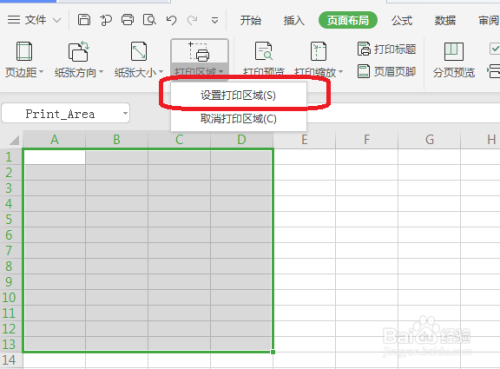Click the 分页预览 page break preview icon

[x=454, y=52]
